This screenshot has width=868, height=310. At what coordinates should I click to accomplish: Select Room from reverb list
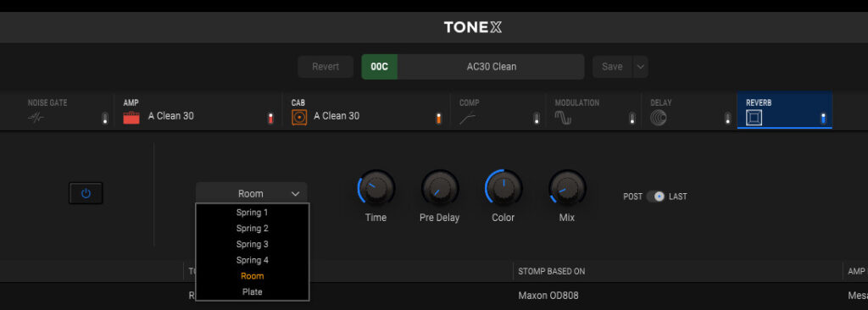[x=253, y=275]
